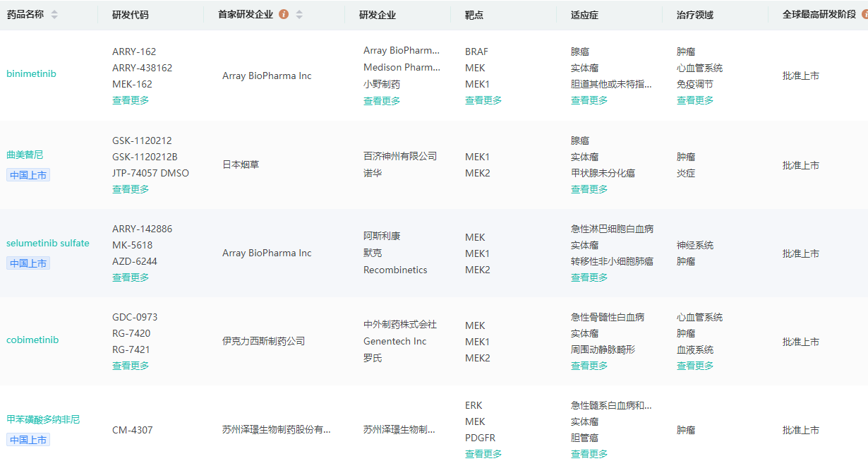Show more 研发企业 for binimetinib

(x=382, y=101)
